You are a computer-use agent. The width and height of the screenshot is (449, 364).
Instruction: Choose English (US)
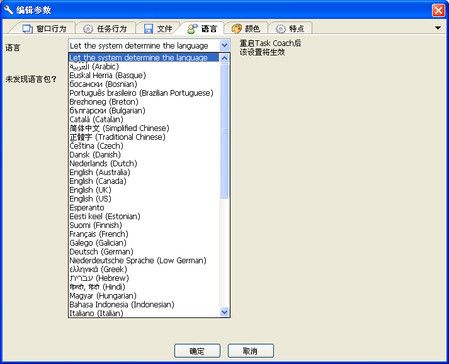click(x=144, y=199)
